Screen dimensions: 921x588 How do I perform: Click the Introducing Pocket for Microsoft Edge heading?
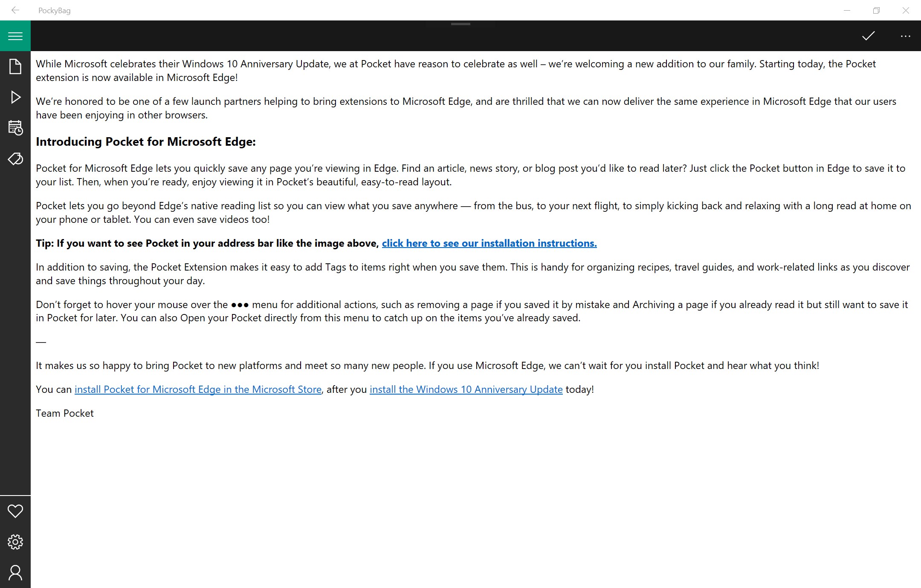[146, 142]
